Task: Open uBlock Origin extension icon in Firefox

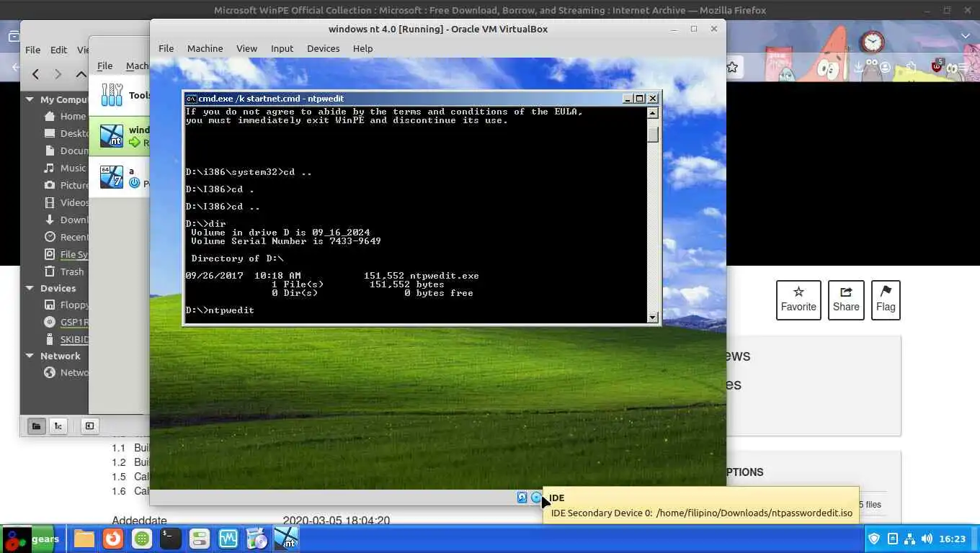Action: pyautogui.click(x=937, y=66)
